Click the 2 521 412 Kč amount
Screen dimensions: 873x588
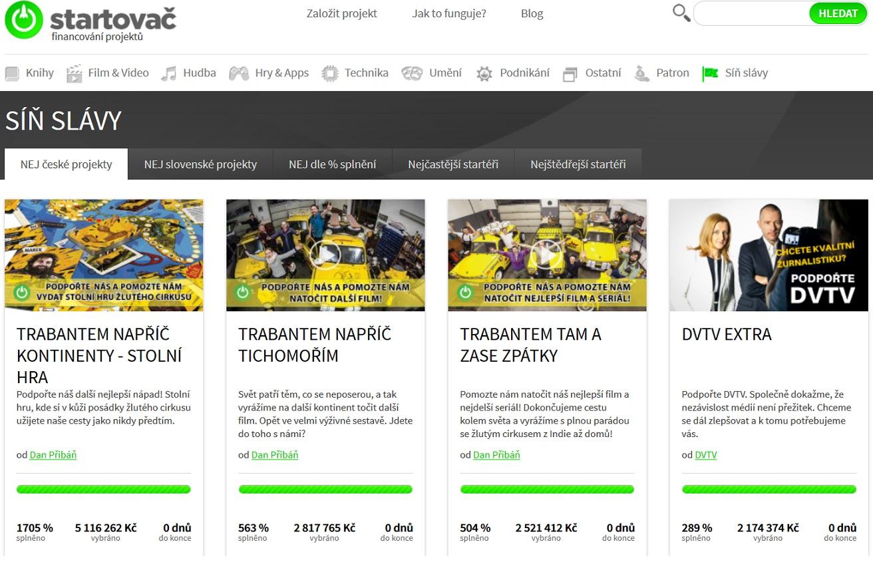click(x=546, y=527)
